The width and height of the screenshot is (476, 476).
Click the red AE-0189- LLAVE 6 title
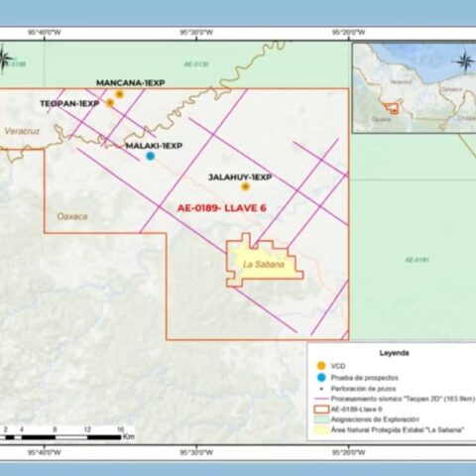click(222, 208)
